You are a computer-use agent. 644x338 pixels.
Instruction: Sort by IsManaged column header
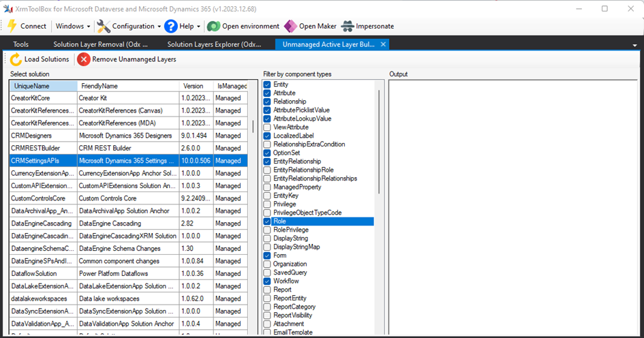[x=231, y=86]
